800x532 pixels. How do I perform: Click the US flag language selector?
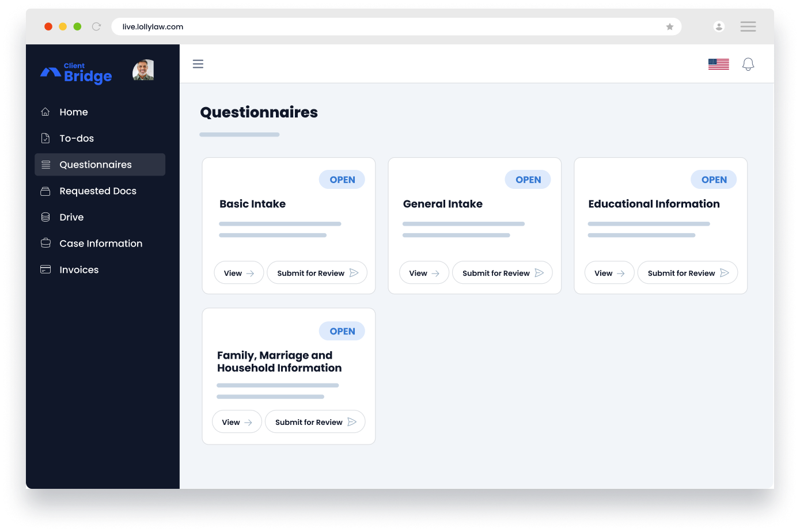point(718,64)
